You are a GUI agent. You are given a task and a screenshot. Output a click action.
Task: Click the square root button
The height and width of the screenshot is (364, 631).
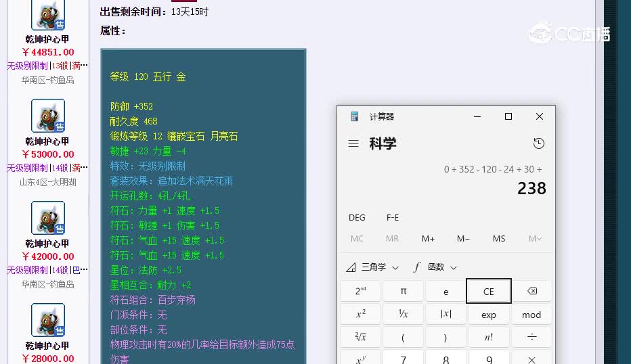pyautogui.click(x=361, y=337)
